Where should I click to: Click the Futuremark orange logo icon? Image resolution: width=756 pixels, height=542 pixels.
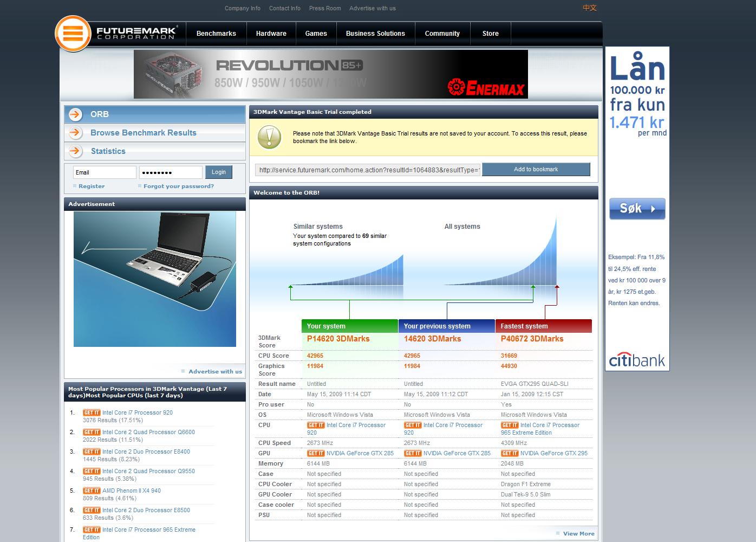(73, 34)
